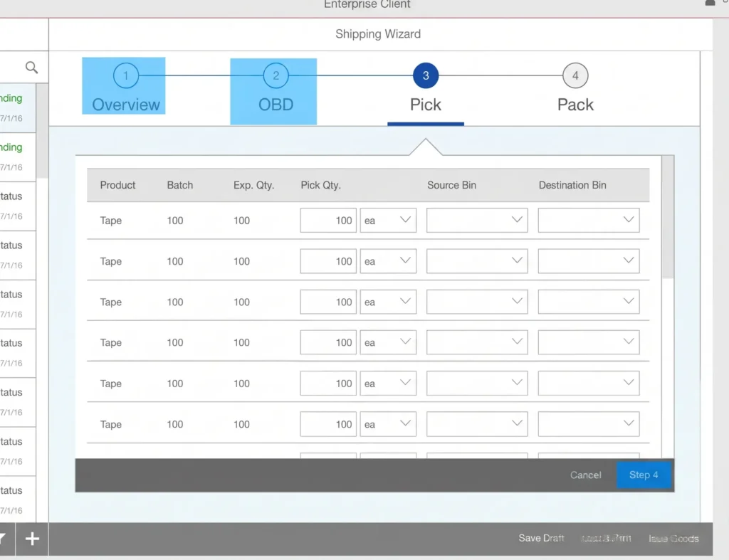
Task: Open Source Bin dropdown in second Tape row
Action: click(x=477, y=261)
